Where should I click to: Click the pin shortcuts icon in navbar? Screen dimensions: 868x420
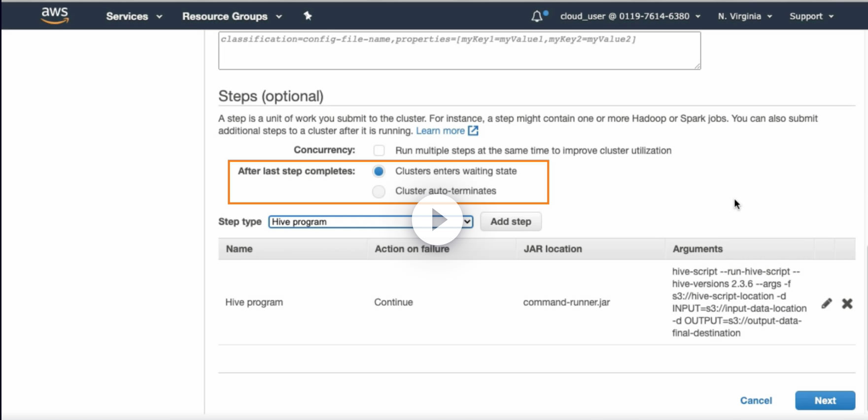(x=308, y=16)
